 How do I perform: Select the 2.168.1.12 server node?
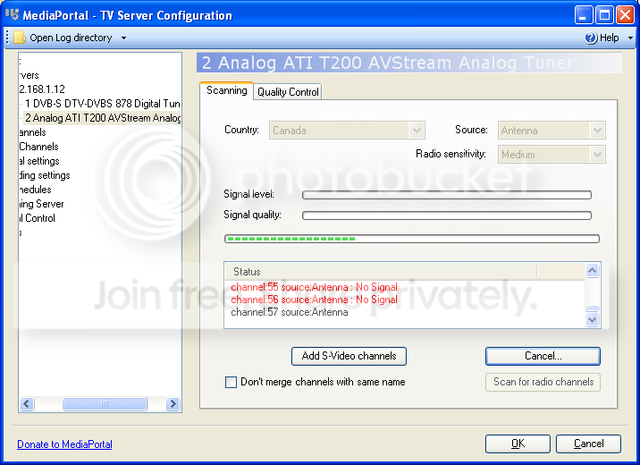click(x=42, y=89)
